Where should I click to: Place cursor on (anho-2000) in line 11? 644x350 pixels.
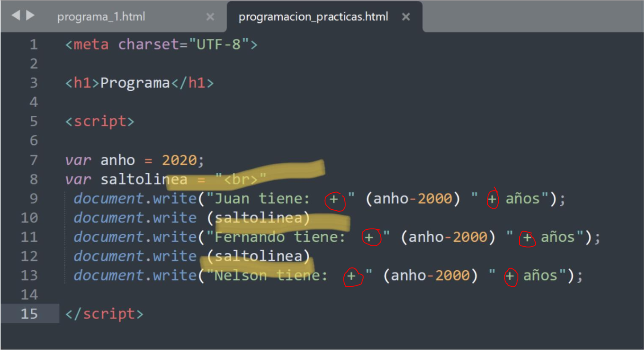point(448,236)
